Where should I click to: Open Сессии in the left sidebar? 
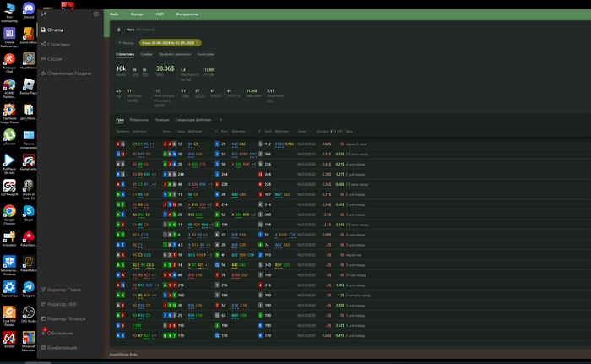tap(52, 59)
